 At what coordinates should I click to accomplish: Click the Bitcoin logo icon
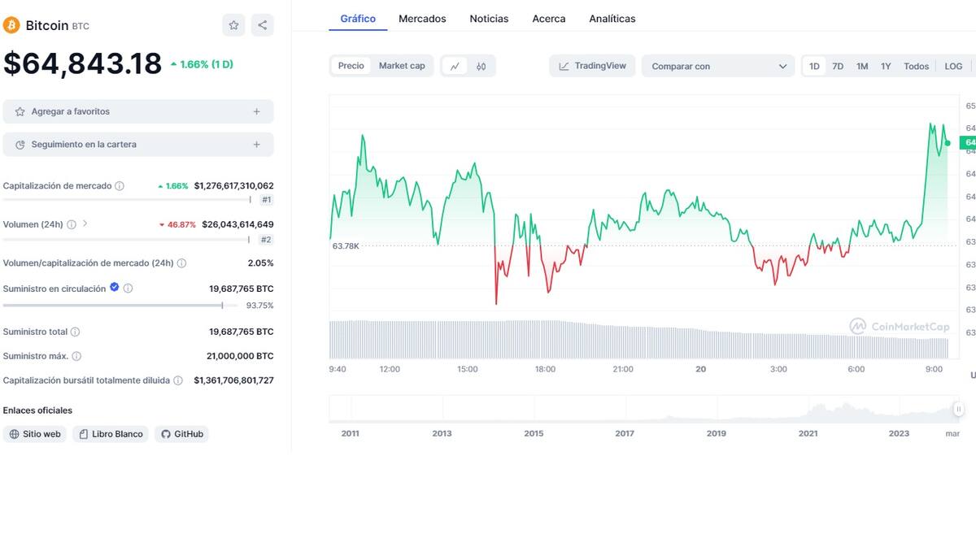click(11, 25)
